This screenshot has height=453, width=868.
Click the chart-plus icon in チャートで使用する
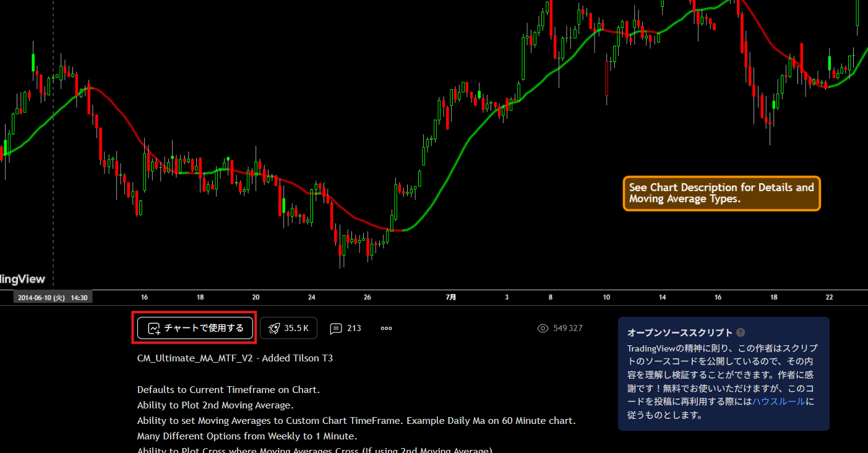pyautogui.click(x=154, y=328)
